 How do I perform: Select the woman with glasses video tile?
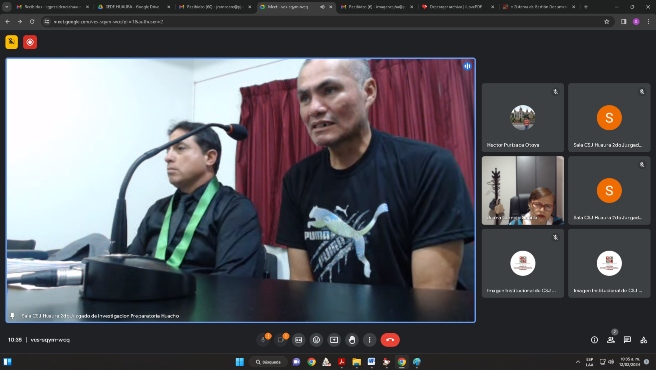click(x=523, y=190)
